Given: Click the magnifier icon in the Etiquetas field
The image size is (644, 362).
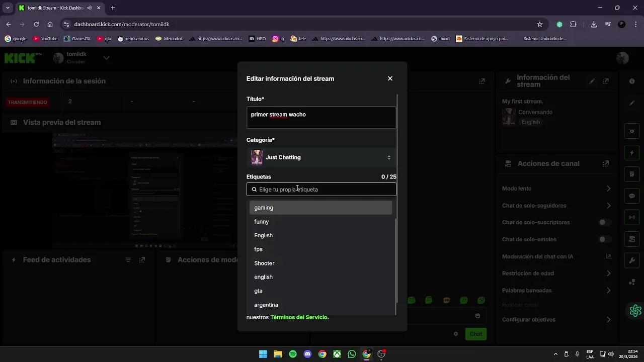Looking at the screenshot, I should point(254,190).
